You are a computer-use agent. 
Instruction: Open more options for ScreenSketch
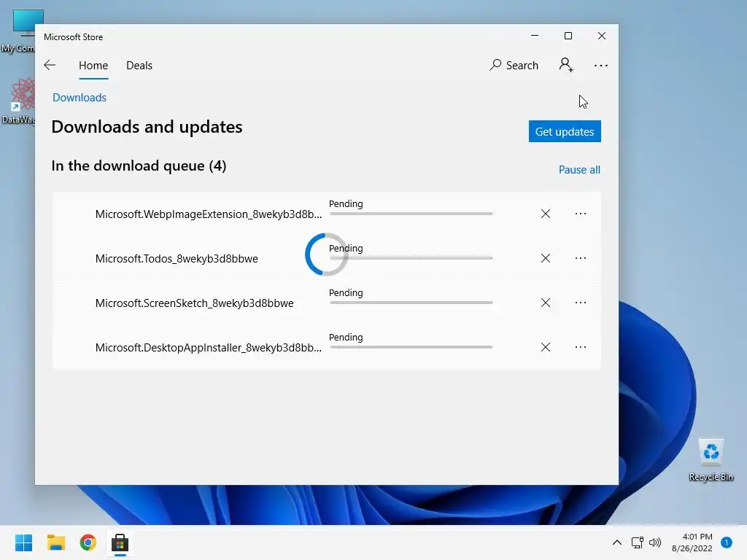580,303
